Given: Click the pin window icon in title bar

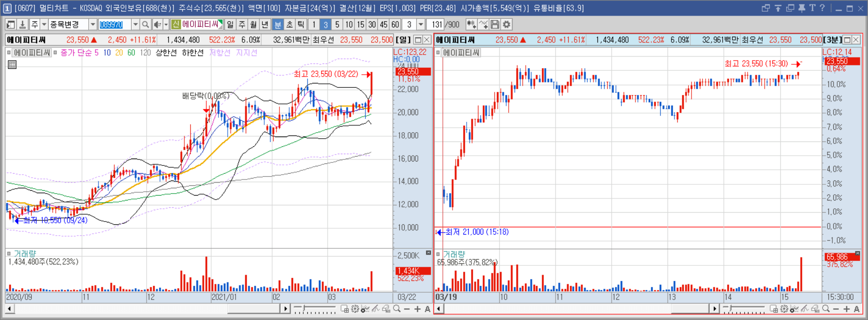Looking at the screenshot, I should pyautogui.click(x=801, y=8).
